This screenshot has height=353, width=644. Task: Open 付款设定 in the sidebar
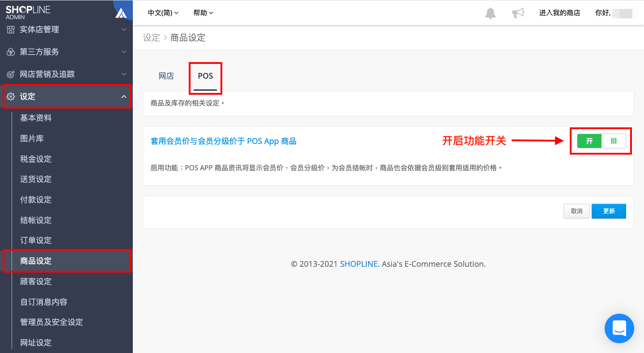click(x=36, y=200)
